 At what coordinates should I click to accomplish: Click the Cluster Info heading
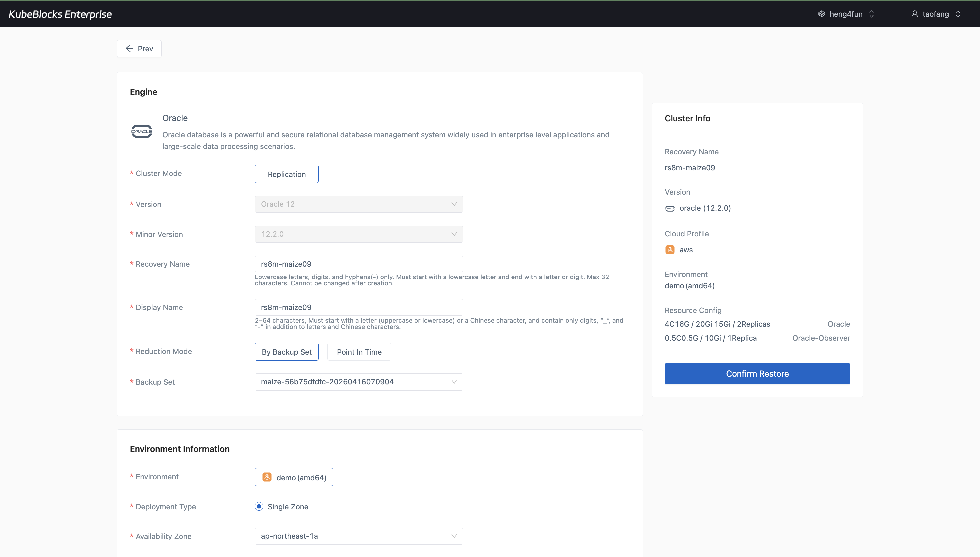click(x=687, y=118)
